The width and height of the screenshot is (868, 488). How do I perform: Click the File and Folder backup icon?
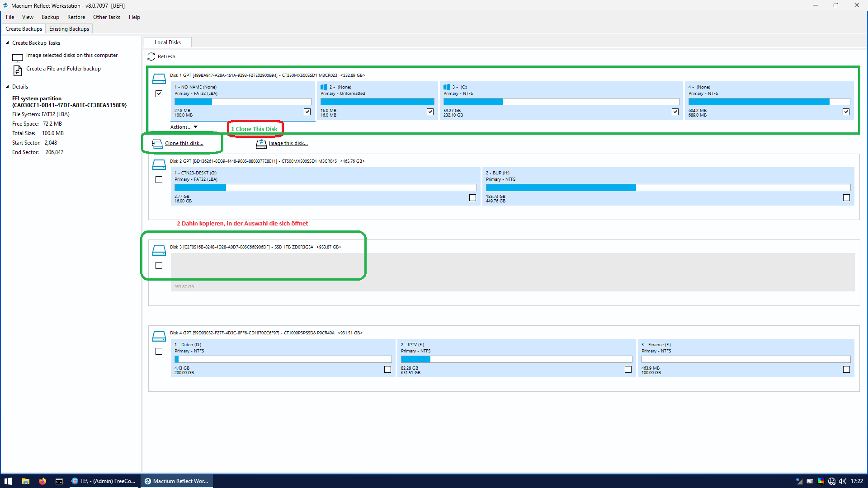[x=18, y=70]
